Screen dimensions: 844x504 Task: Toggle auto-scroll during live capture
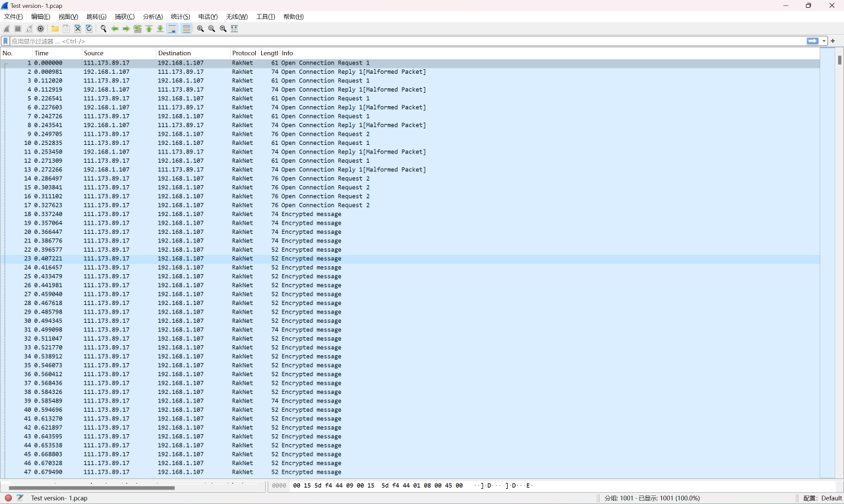click(172, 29)
